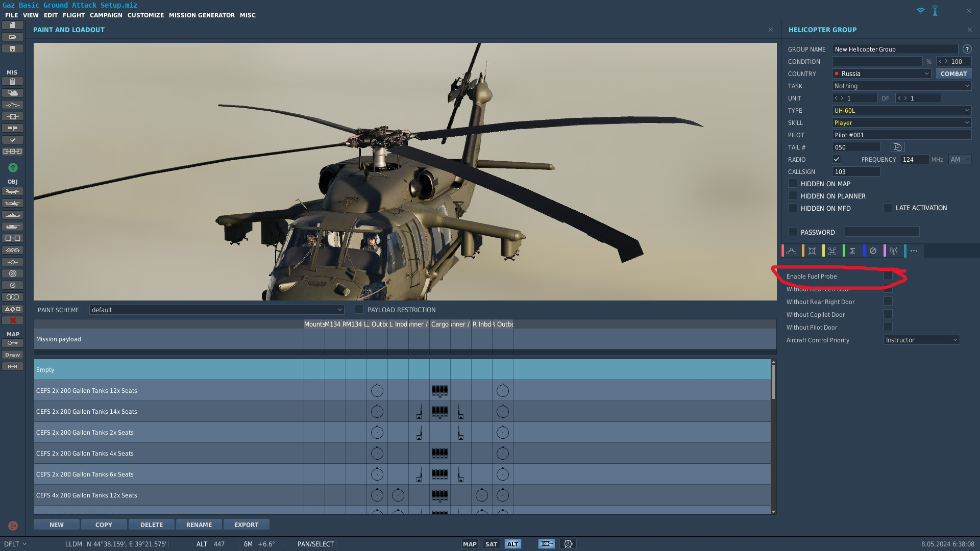Toggle Hidden on Map checkbox

click(793, 183)
